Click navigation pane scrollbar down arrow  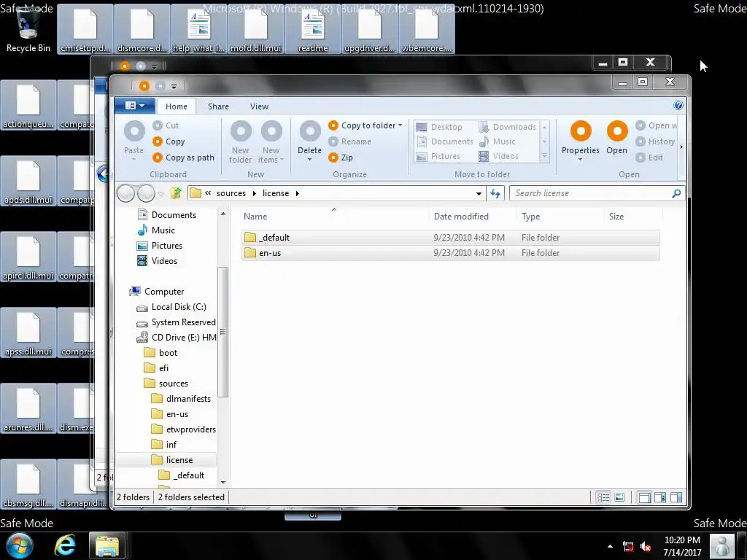223,483
